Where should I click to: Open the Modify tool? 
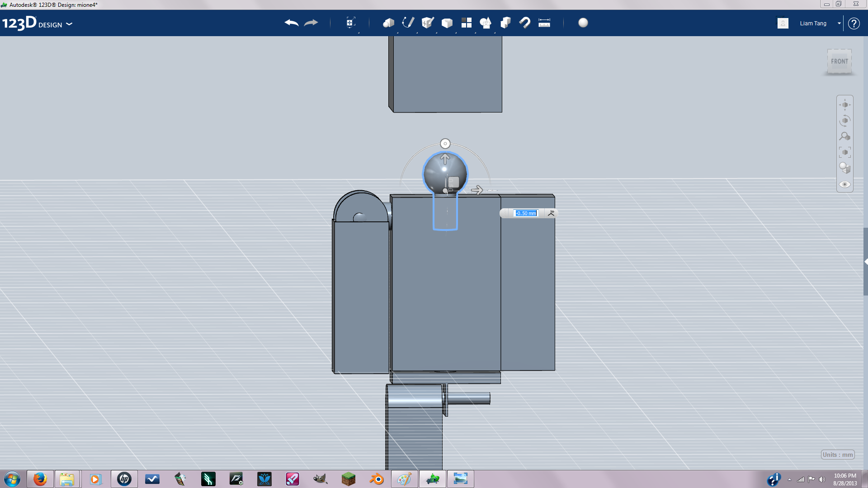[x=447, y=23]
